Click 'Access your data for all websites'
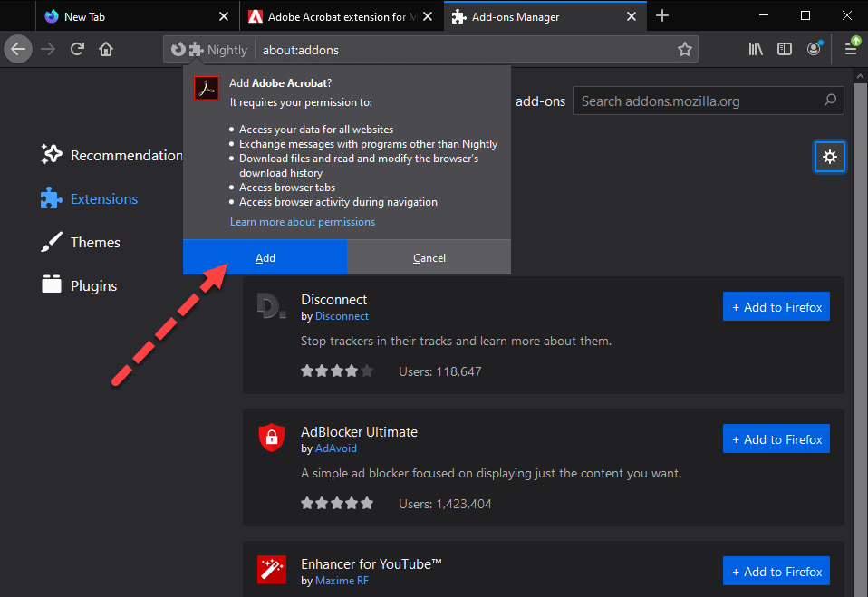Viewport: 868px width, 597px height. (x=316, y=129)
